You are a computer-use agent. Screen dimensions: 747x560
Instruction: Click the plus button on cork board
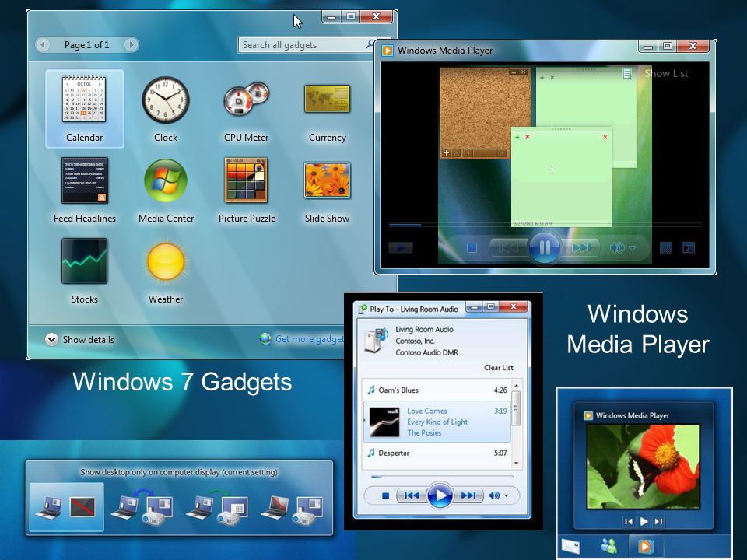[447, 153]
